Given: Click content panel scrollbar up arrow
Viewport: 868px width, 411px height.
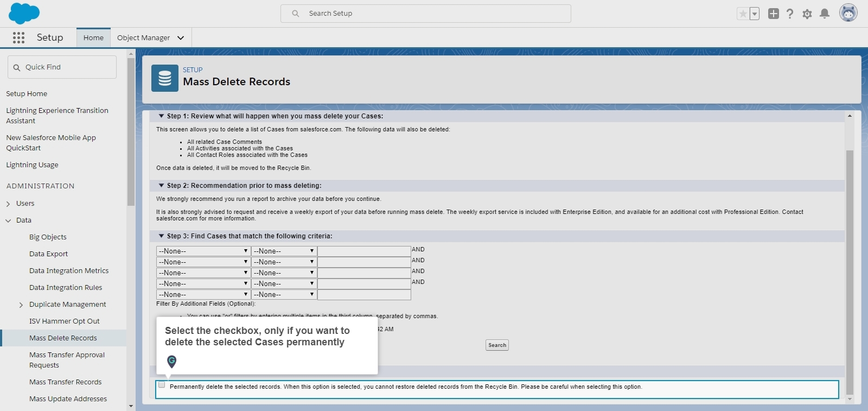Looking at the screenshot, I should pos(850,116).
